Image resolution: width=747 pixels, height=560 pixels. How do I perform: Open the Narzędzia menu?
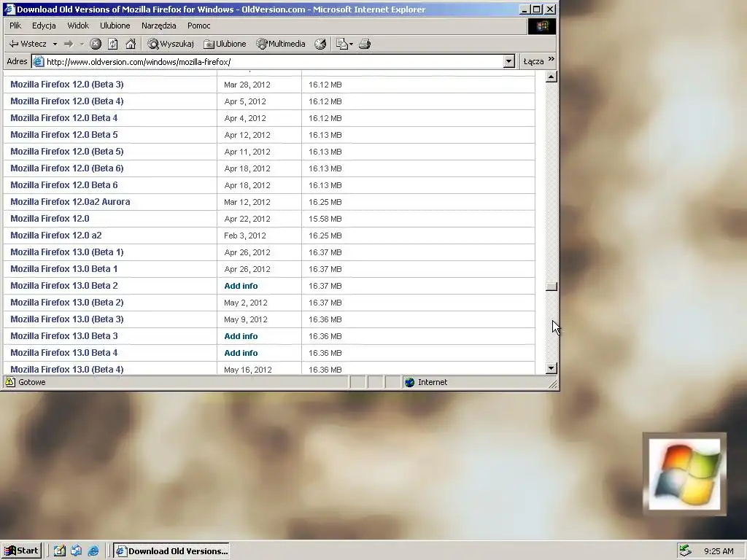(x=158, y=26)
